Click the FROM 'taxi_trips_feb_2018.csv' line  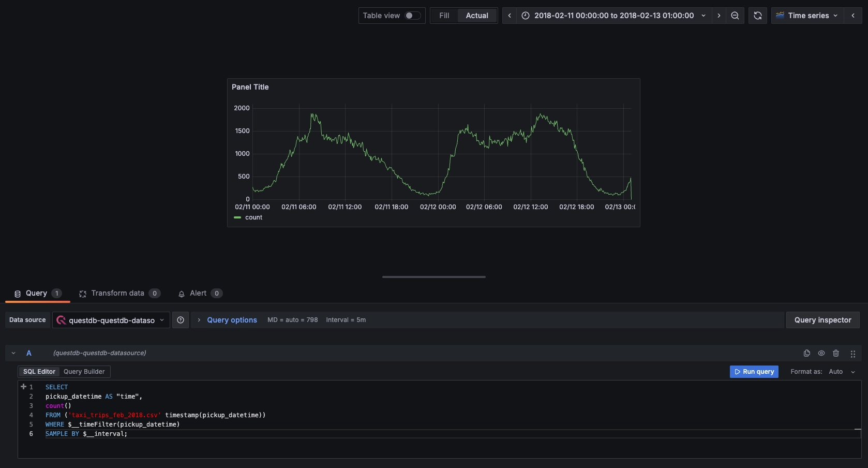coord(155,415)
